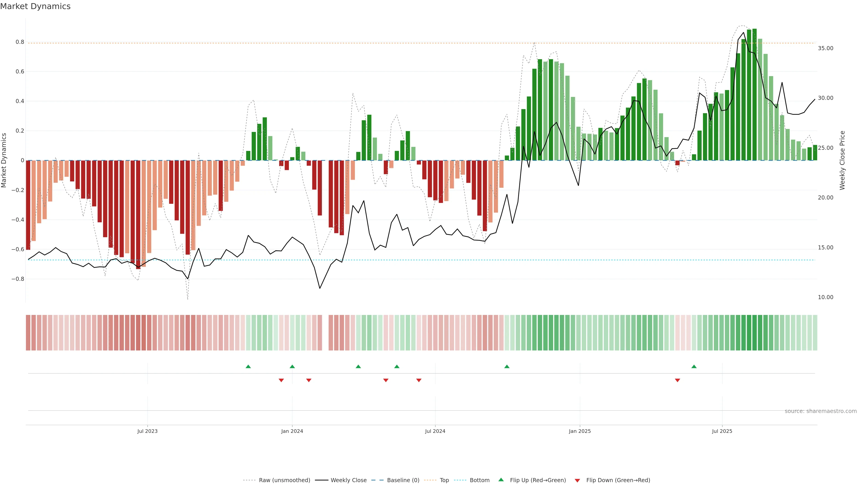Click the Jul 2025 x-axis label
Screen dimensions: 868x488
pos(722,431)
